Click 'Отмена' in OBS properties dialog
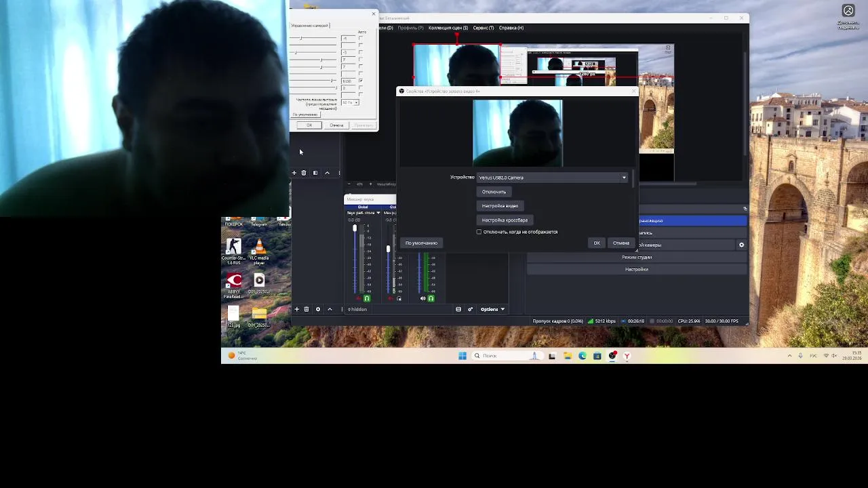Image resolution: width=868 pixels, height=488 pixels. (621, 243)
